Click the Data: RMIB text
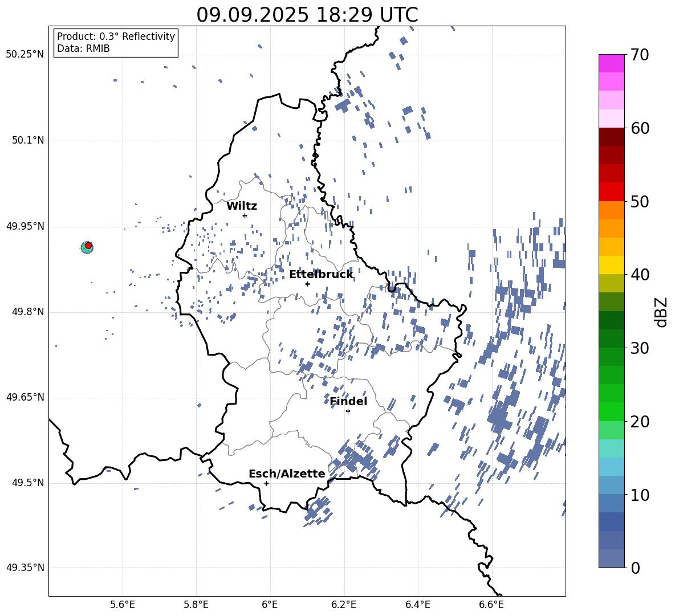The image size is (675, 616). pyautogui.click(x=83, y=48)
